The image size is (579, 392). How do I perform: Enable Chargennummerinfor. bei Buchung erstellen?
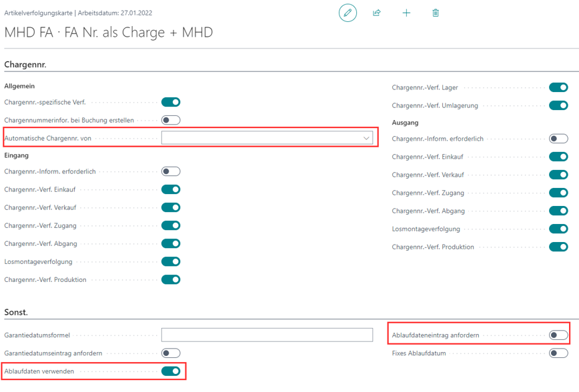171,120
